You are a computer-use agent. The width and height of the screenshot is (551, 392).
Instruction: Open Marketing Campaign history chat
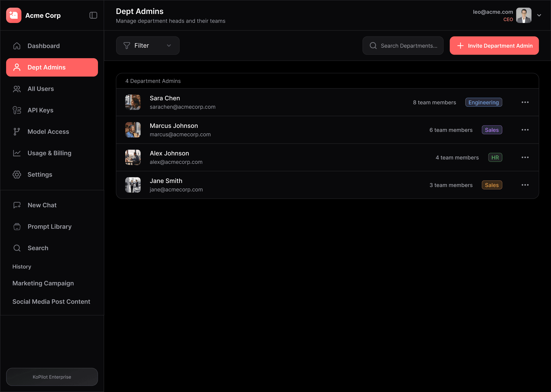pos(43,283)
